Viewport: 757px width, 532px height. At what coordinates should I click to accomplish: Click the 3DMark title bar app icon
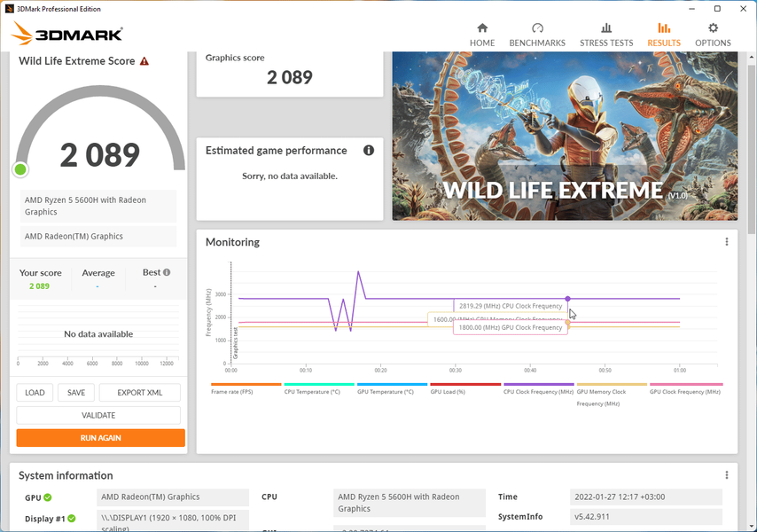click(x=9, y=9)
